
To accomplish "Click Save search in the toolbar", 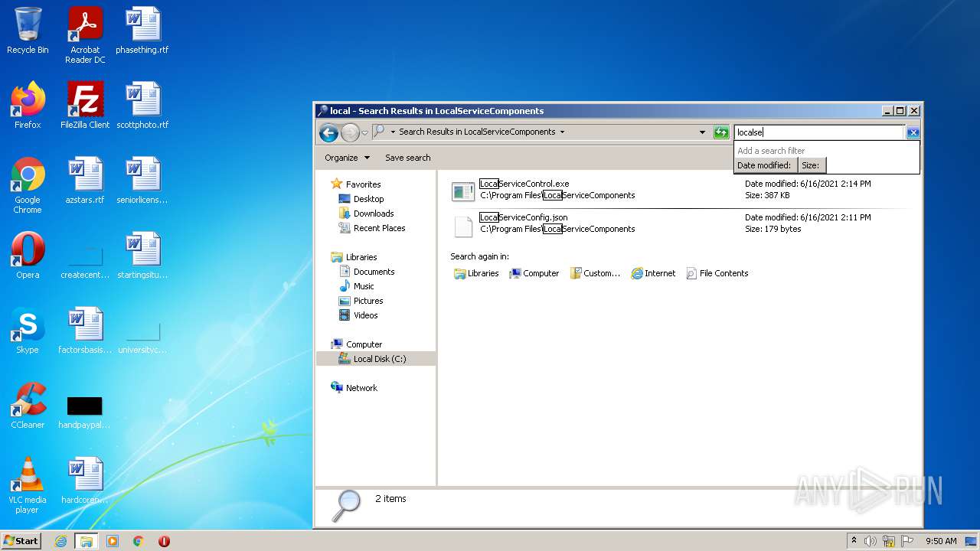I will tap(407, 158).
